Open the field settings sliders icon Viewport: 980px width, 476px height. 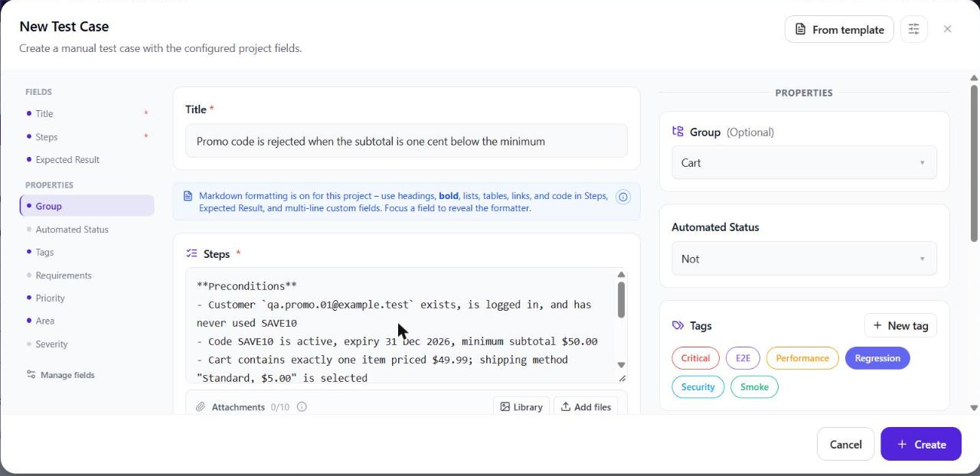coord(914,29)
